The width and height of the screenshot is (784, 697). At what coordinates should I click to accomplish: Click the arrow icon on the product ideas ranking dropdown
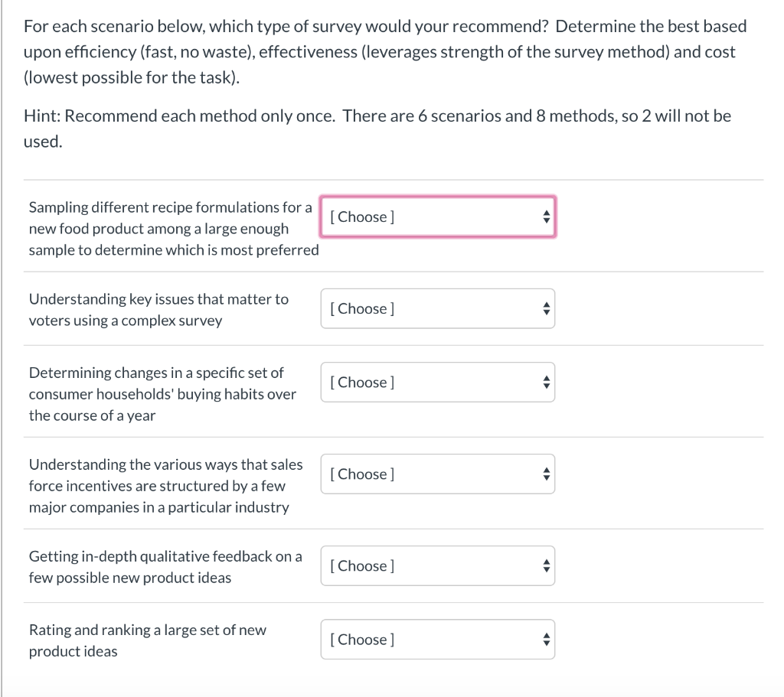click(x=547, y=639)
